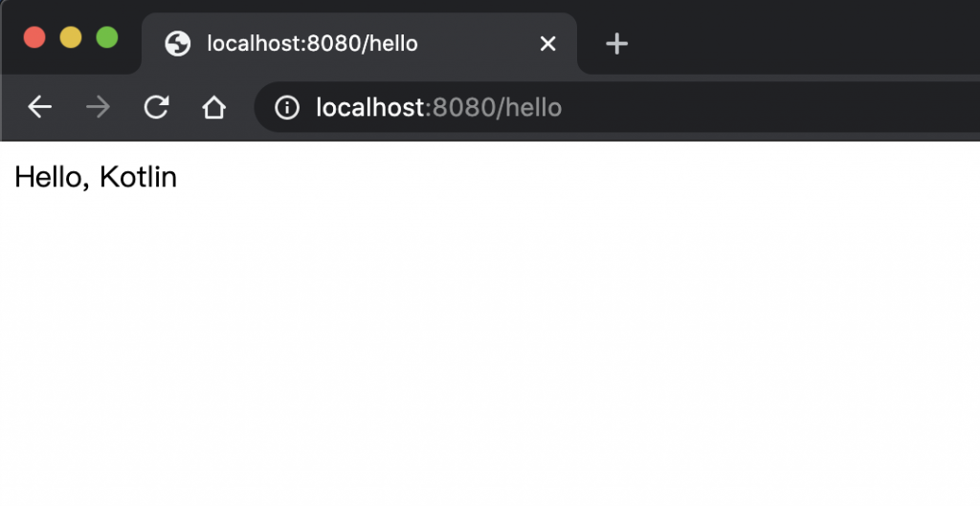The height and width of the screenshot is (506, 980).
Task: Click the 'localhost' host text in URL
Action: pos(370,107)
